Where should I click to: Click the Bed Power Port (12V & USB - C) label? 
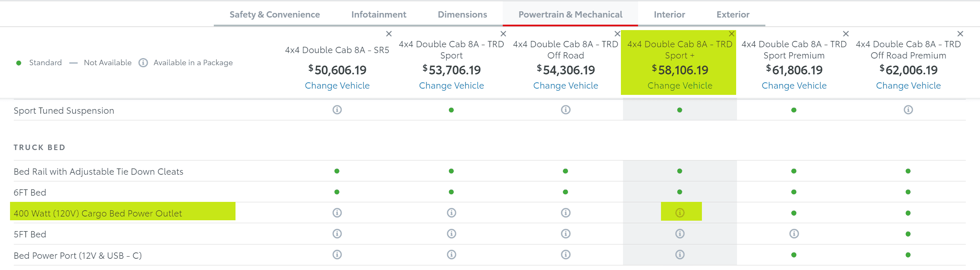tap(78, 256)
